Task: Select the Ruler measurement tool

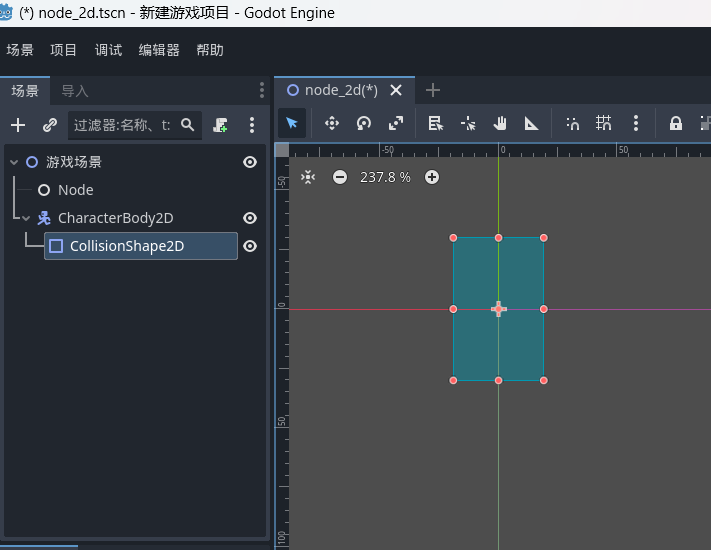Action: tap(532, 123)
